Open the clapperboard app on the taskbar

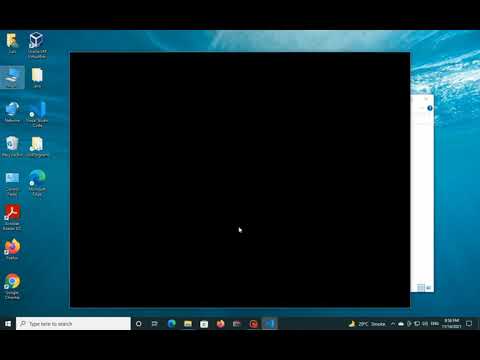click(x=237, y=323)
